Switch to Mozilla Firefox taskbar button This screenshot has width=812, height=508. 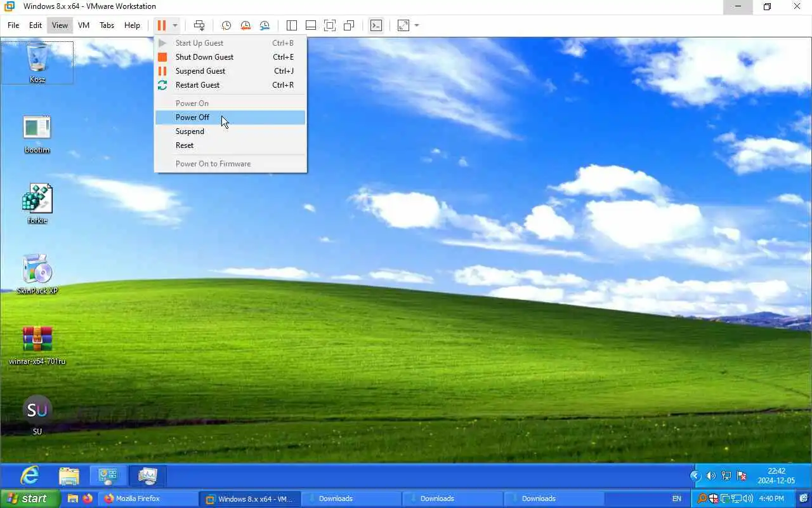click(x=148, y=498)
